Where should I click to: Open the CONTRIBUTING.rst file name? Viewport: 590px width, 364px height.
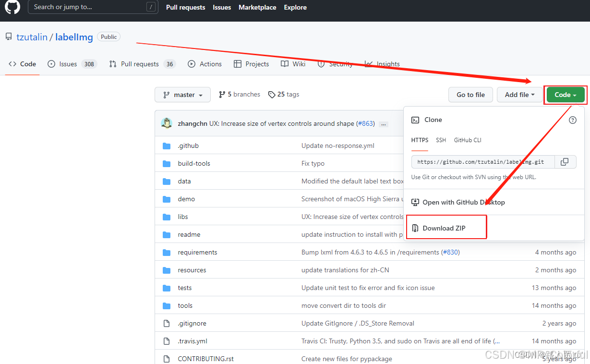tap(205, 359)
